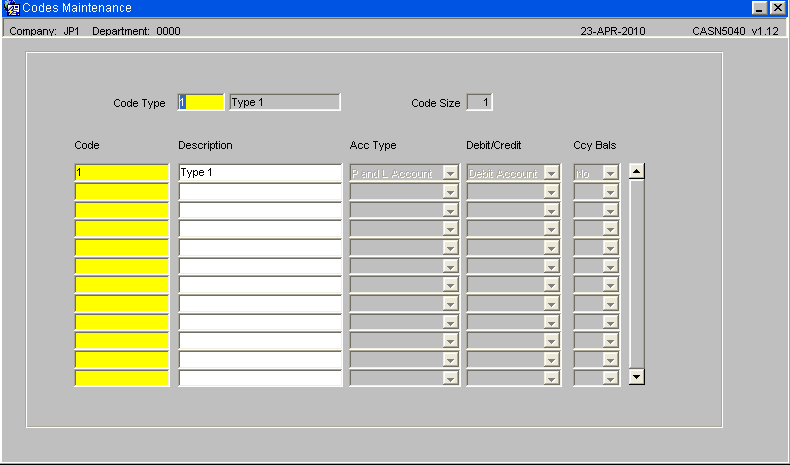Click the scroll down arrow of code list

pos(637,377)
